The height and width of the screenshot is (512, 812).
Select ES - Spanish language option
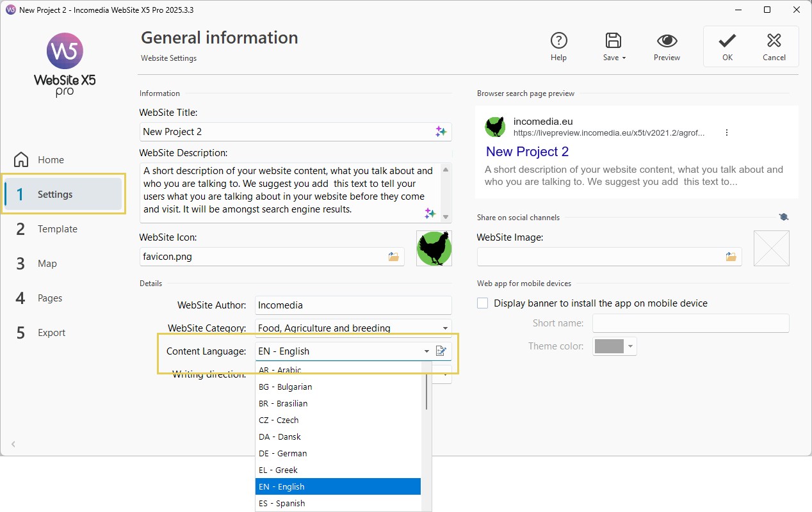(338, 503)
